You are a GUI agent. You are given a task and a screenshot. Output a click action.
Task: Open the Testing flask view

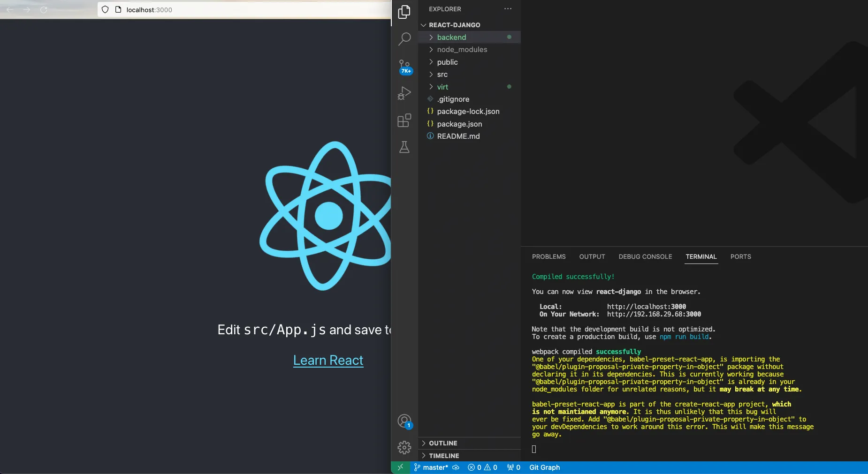(404, 147)
